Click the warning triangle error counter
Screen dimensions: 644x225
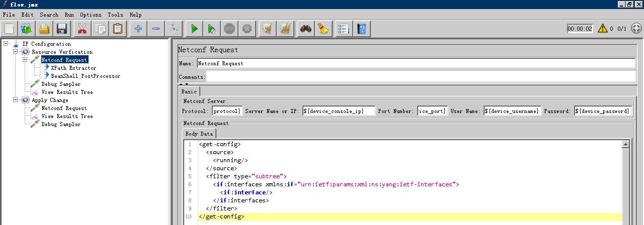pyautogui.click(x=602, y=29)
